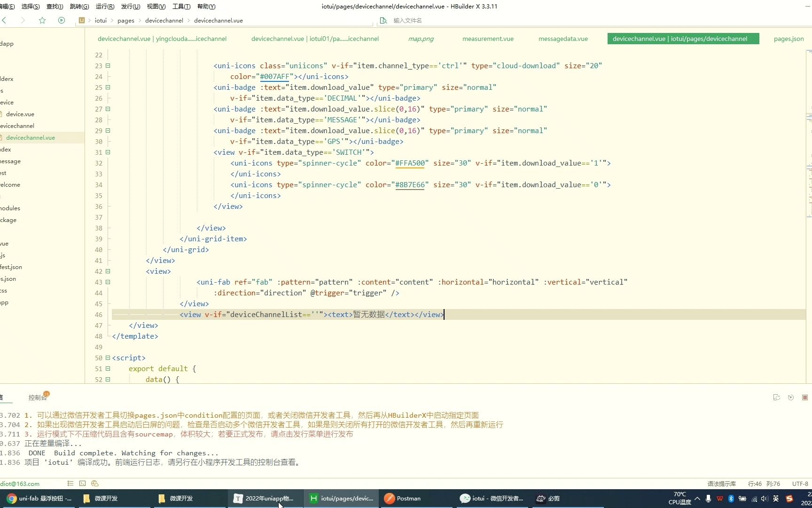The image size is (812, 508).
Task: Click the file search icon
Action: (383, 20)
